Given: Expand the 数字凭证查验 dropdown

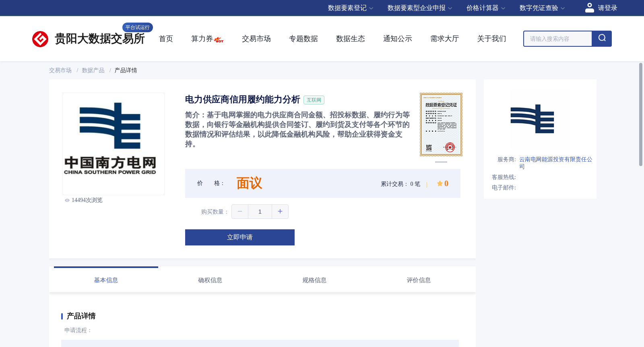Looking at the screenshot, I should pos(542,8).
